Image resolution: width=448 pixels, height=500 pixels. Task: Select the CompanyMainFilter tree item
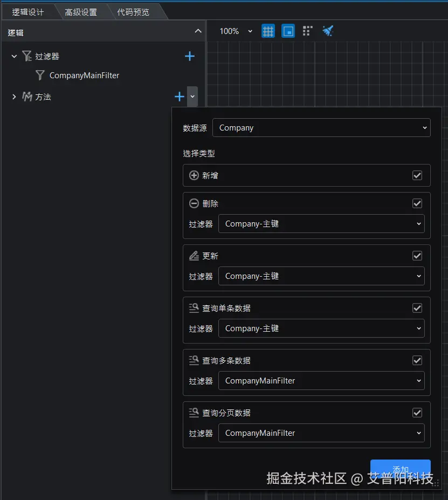84,76
